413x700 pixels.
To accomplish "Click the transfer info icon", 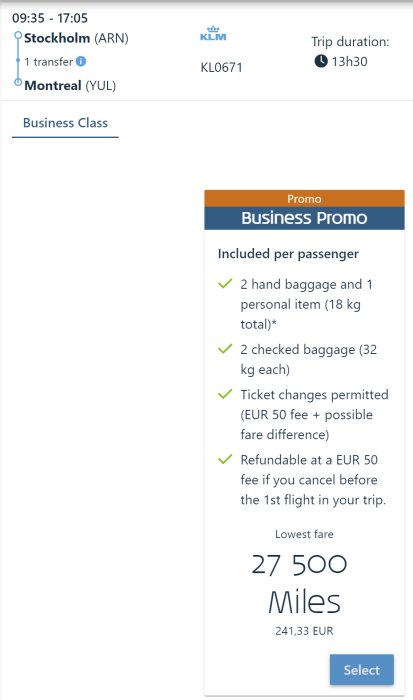I will click(x=81, y=61).
